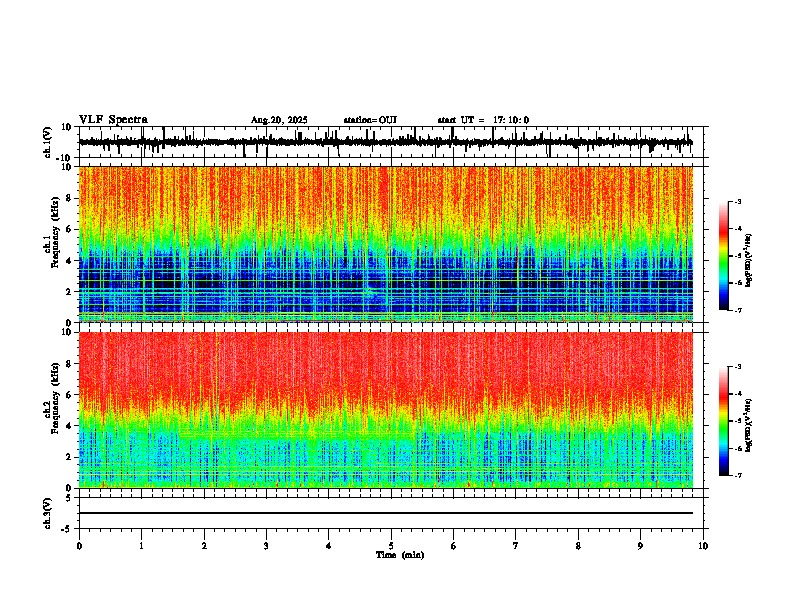Click the "-7" label on ch.2 colorbar
The height and width of the screenshot is (612, 792).
(737, 476)
